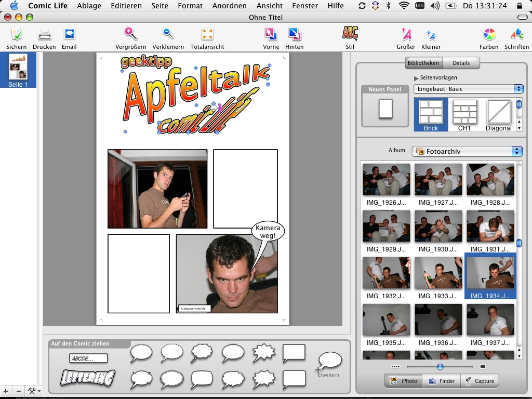
Task: Open the Editieren menu
Action: tap(126, 6)
